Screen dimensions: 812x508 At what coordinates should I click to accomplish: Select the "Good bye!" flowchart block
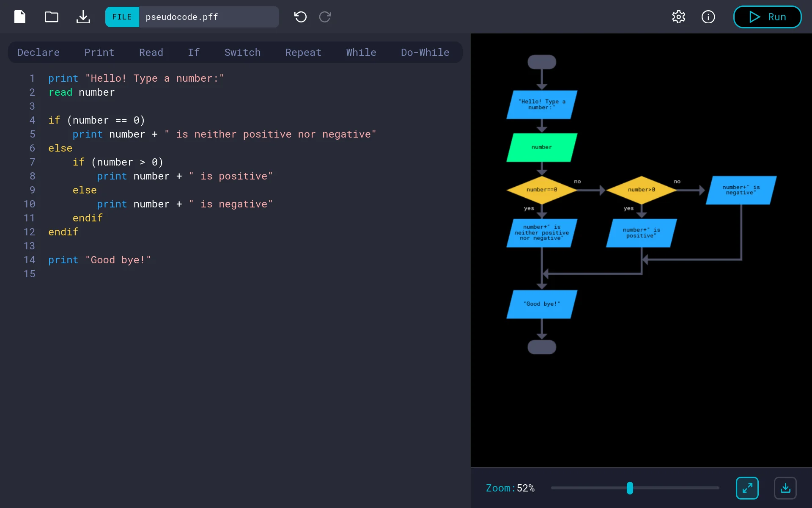(x=542, y=304)
